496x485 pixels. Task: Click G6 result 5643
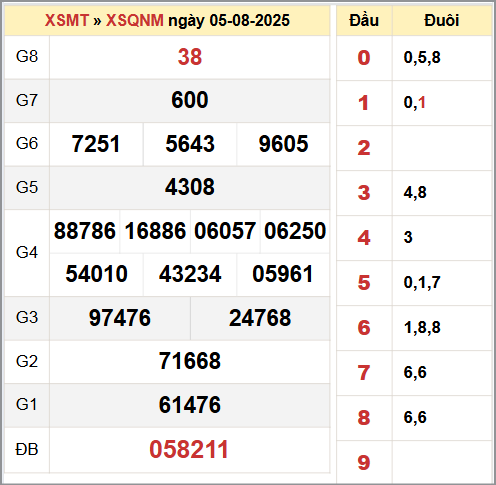click(x=190, y=144)
